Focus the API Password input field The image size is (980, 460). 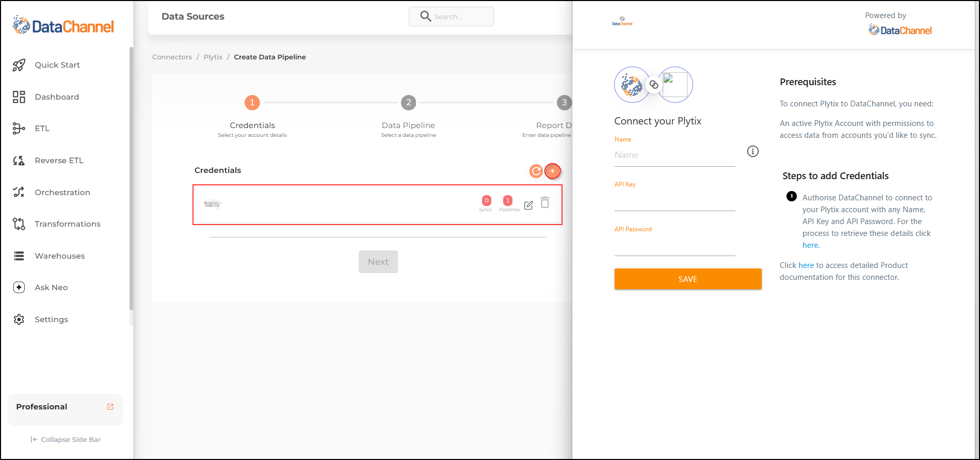pyautogui.click(x=674, y=245)
